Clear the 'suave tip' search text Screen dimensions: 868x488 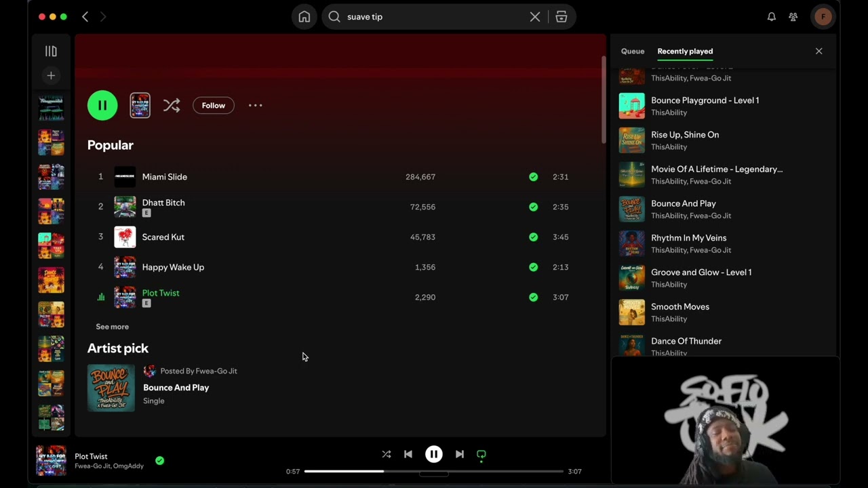[x=535, y=17]
